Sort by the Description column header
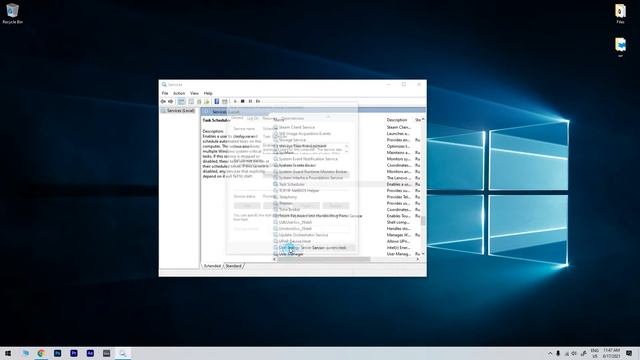Viewport: 640px width, 360px height. [398, 120]
